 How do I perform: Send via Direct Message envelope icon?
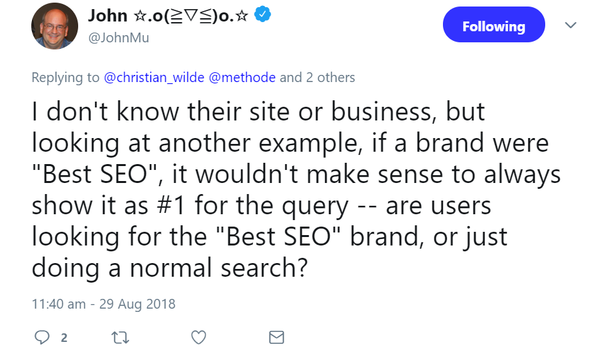pyautogui.click(x=277, y=337)
